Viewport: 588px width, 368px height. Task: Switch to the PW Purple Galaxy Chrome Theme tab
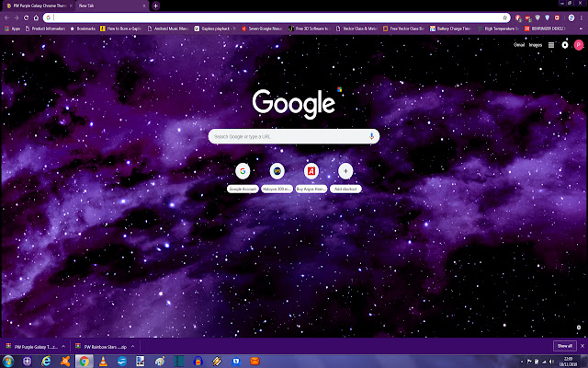(x=39, y=6)
